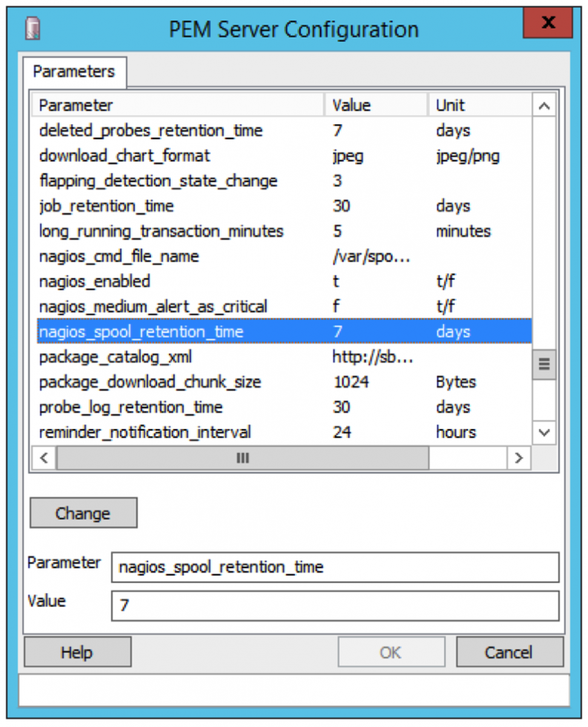Click the horizontal scrollbar thumb
This screenshot has height=727, width=588.
click(242, 458)
